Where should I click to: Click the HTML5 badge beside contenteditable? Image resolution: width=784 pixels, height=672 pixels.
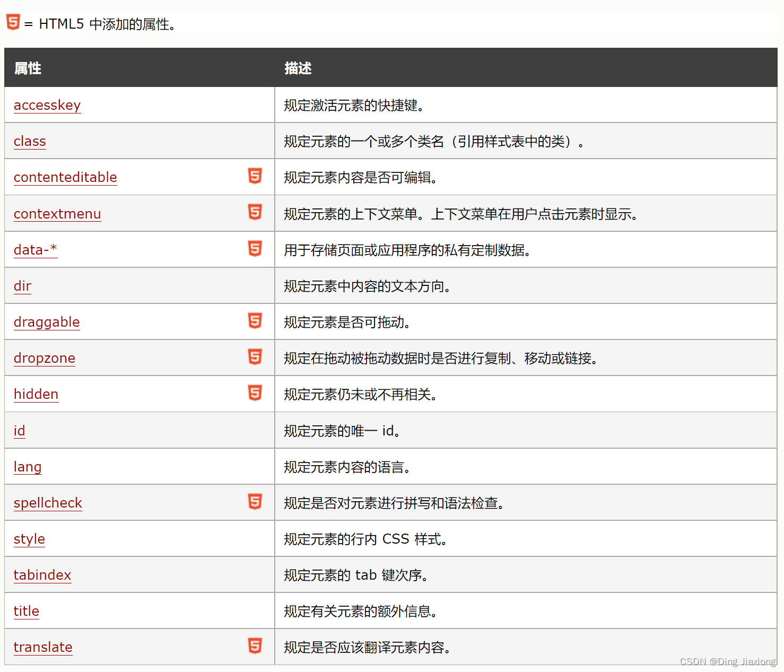coord(255,177)
